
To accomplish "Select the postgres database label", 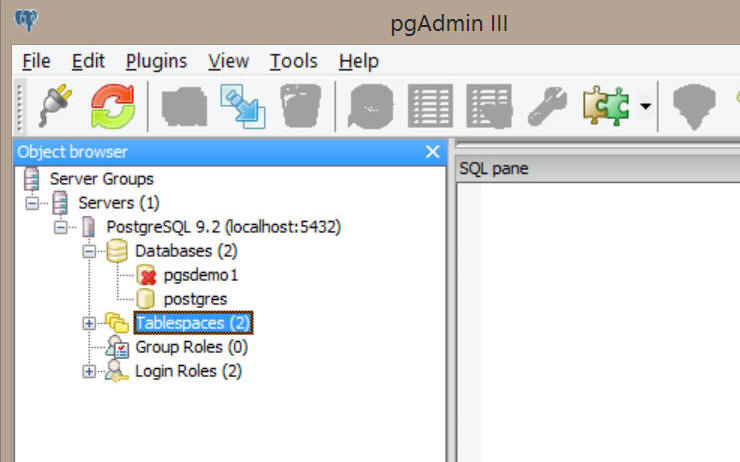I will 195,299.
